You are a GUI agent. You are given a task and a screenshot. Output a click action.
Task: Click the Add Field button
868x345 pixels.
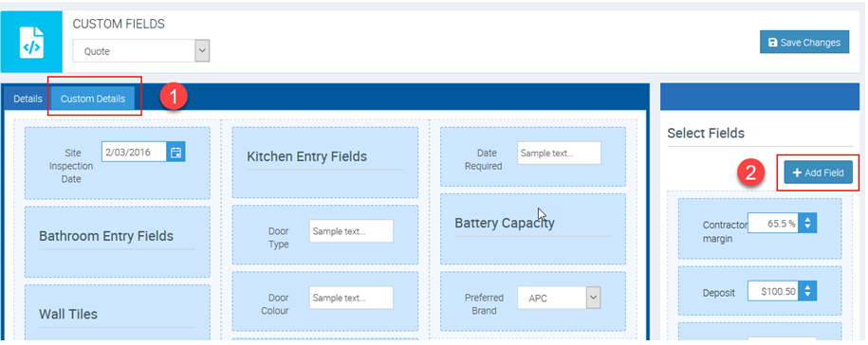[818, 172]
